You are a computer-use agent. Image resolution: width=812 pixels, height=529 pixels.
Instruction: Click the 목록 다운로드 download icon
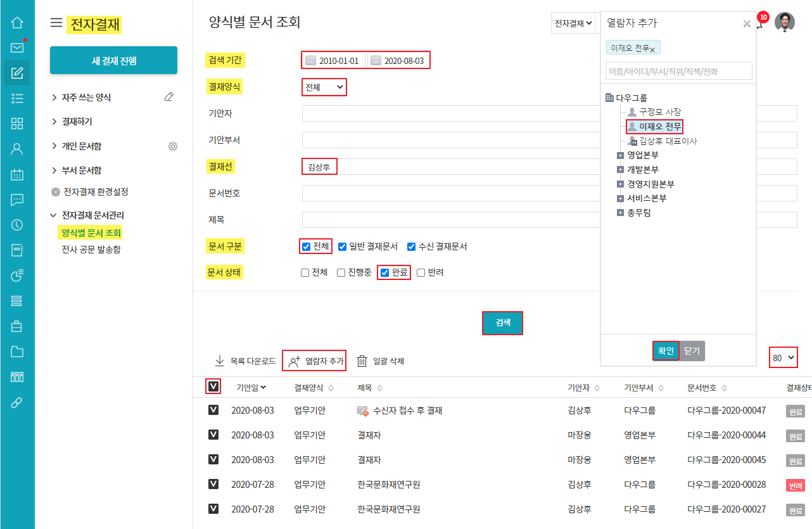coord(220,361)
